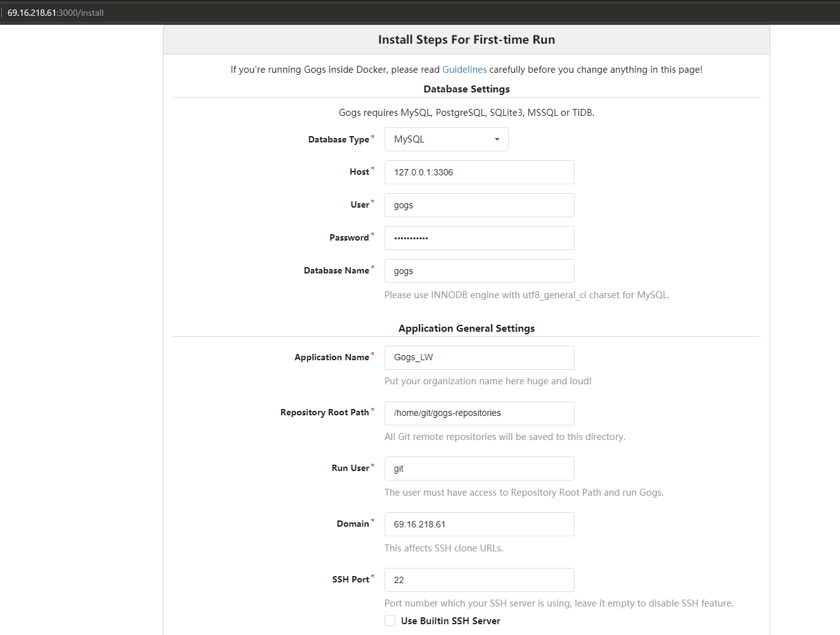Click the Guidelines hyperlink for Docker users
The height and width of the screenshot is (635, 840).
[x=464, y=69]
